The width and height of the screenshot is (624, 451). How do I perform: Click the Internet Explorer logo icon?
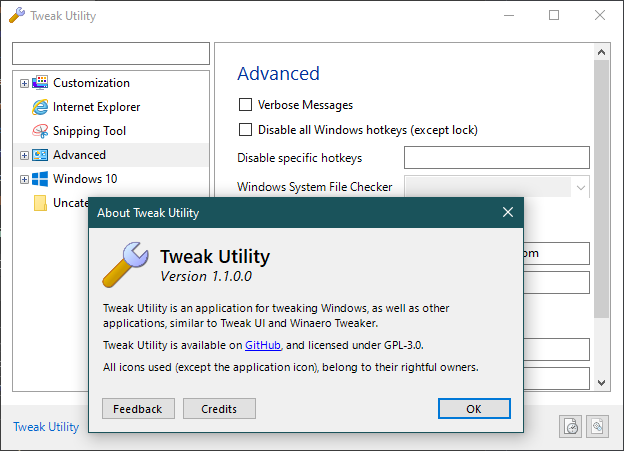(40, 107)
